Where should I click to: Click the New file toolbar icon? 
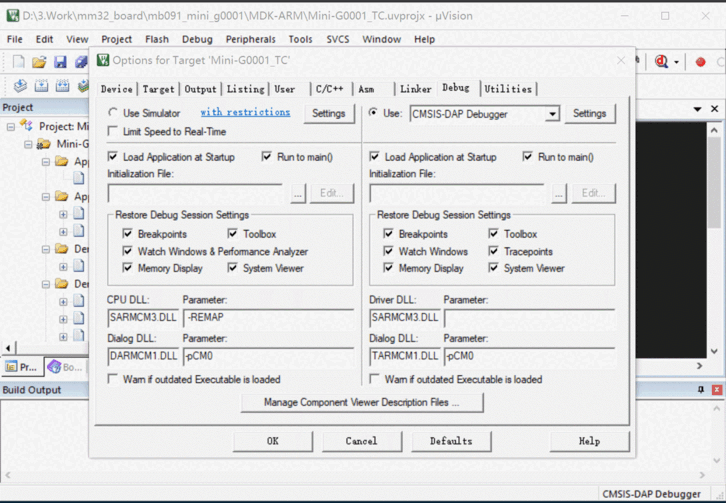pyautogui.click(x=19, y=62)
